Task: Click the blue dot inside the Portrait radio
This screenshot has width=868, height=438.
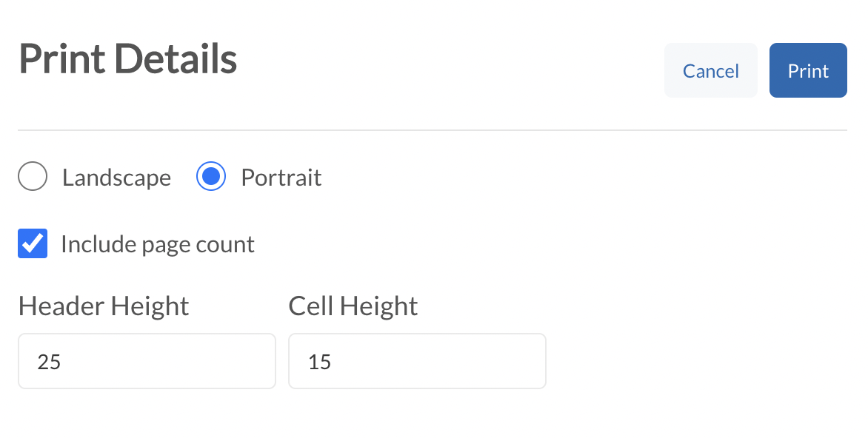Action: [x=211, y=178]
